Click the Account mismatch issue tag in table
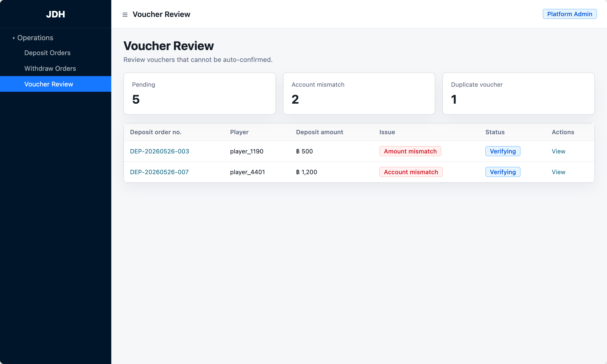 pos(411,172)
